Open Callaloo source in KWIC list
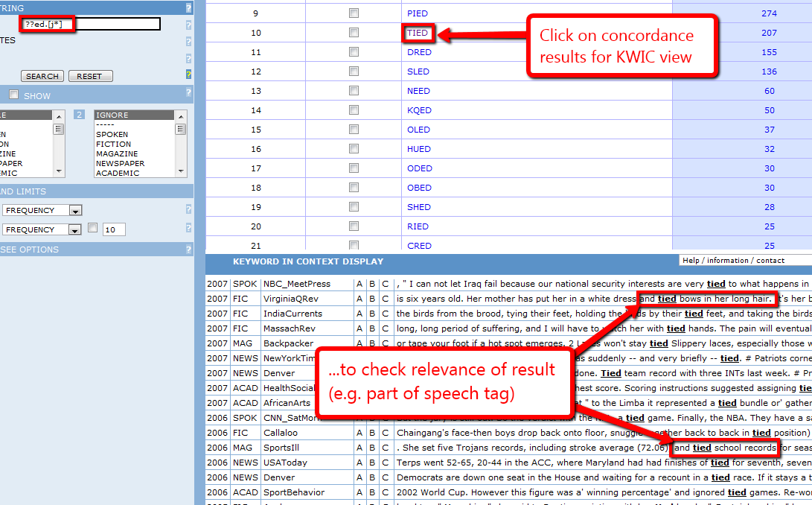Viewport: 812px width, 505px height. pyautogui.click(x=281, y=433)
